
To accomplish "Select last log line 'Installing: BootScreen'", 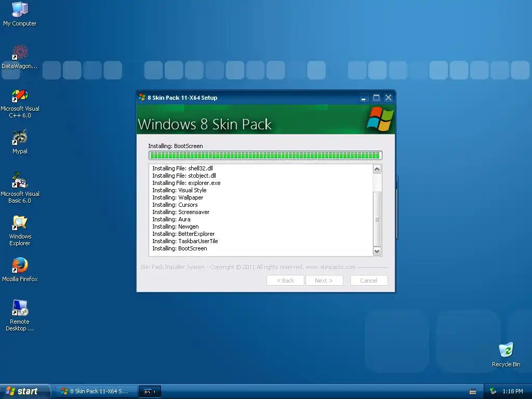I will coord(179,249).
